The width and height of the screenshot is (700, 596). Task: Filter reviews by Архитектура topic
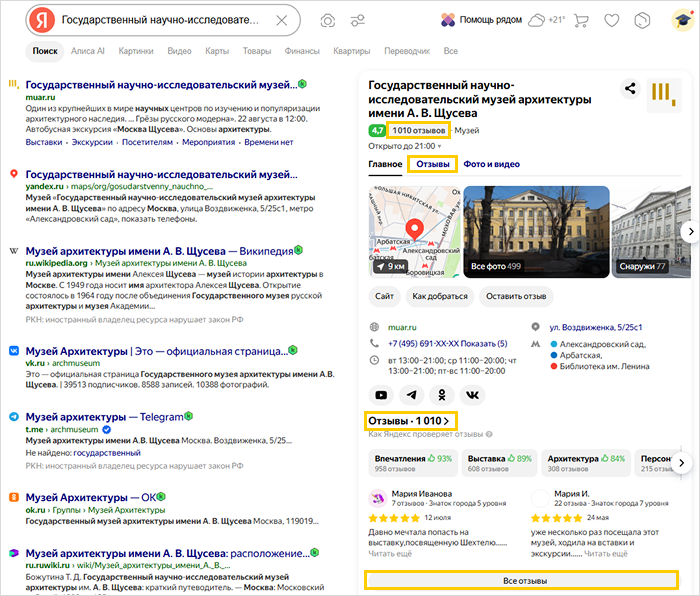point(586,463)
